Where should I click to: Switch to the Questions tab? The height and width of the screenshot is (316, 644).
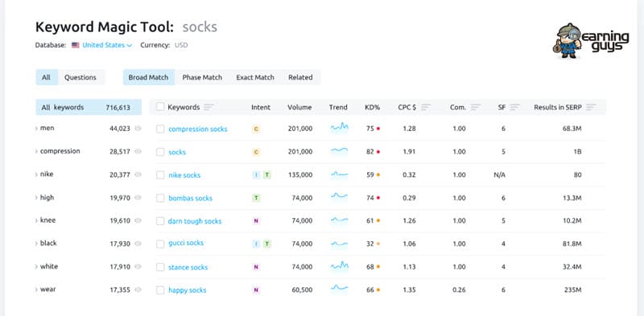[x=80, y=77]
